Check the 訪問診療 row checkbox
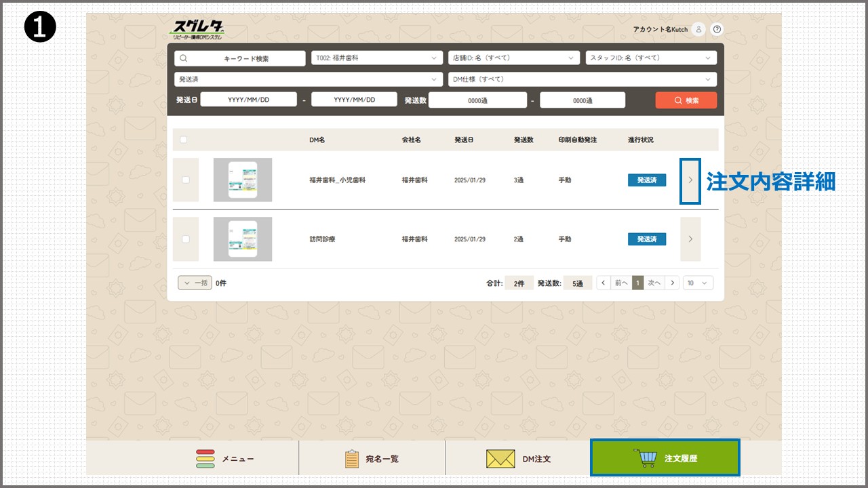Viewport: 868px width, 488px height. pos(186,239)
